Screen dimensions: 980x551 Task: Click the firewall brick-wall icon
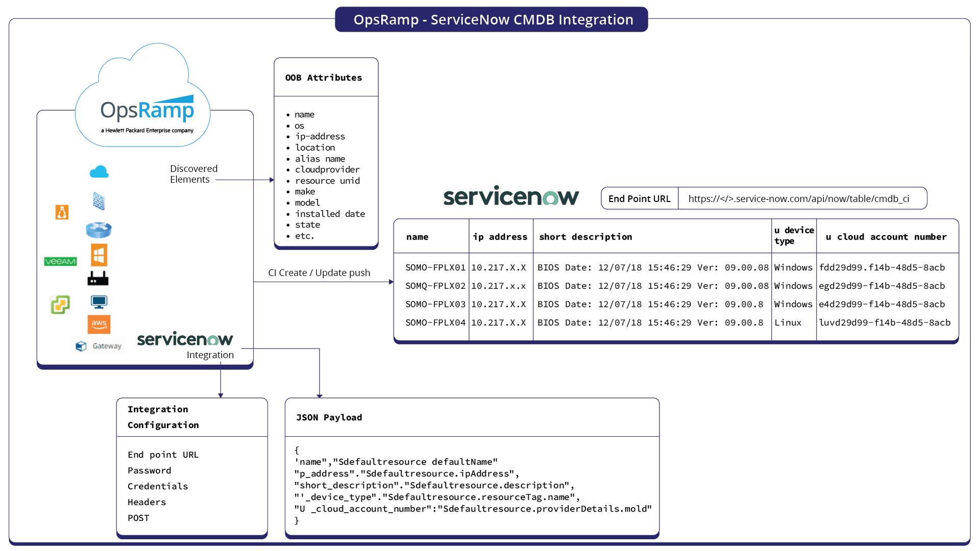click(x=99, y=201)
